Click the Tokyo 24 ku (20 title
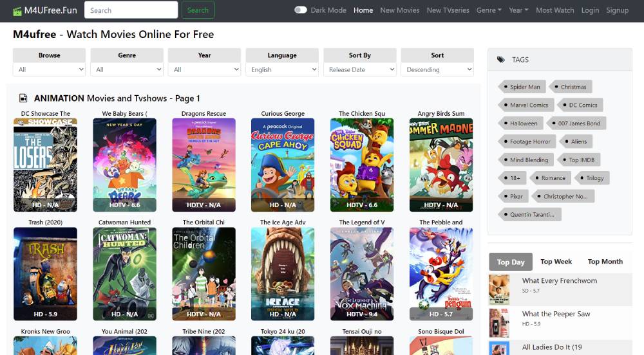Image resolution: width=644 pixels, height=355 pixels. coord(283,331)
